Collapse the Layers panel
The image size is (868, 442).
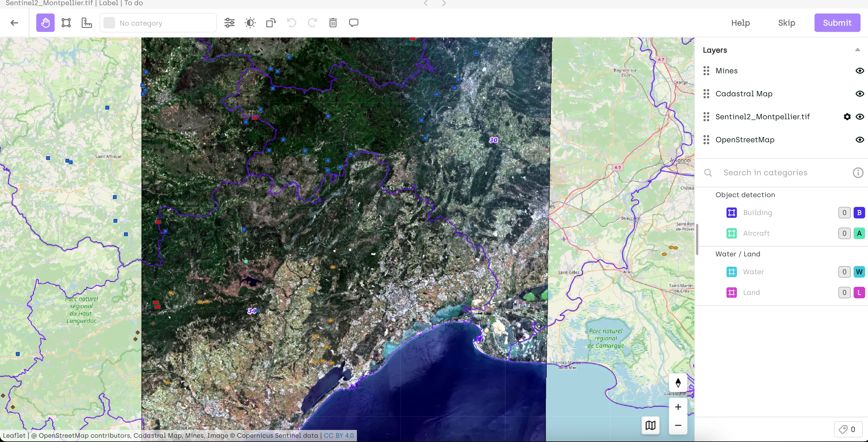(x=858, y=50)
